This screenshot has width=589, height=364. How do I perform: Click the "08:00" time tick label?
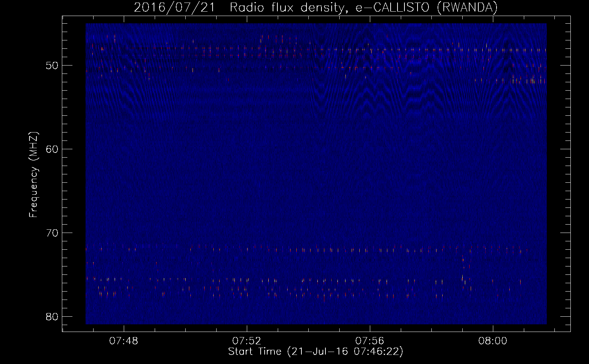click(493, 341)
